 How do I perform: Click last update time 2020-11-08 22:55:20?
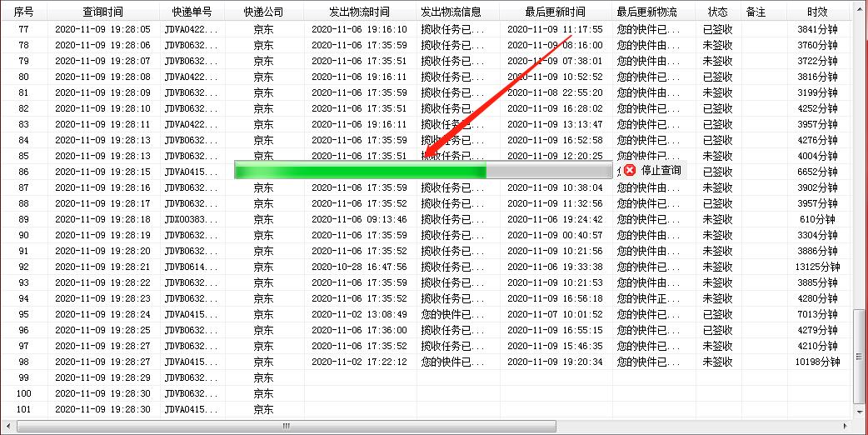pyautogui.click(x=556, y=93)
